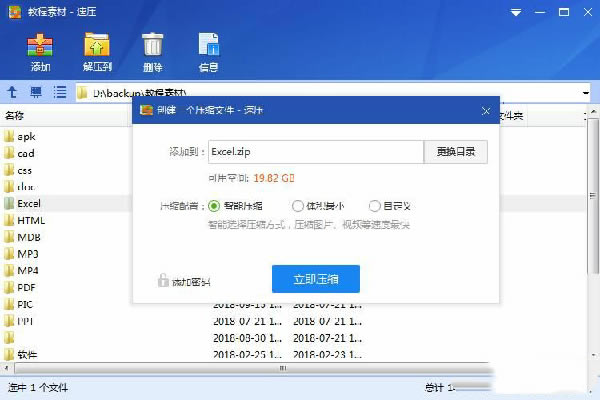600x400 pixels.
Task: Click the folder icon next to apk
Action: click(9, 137)
